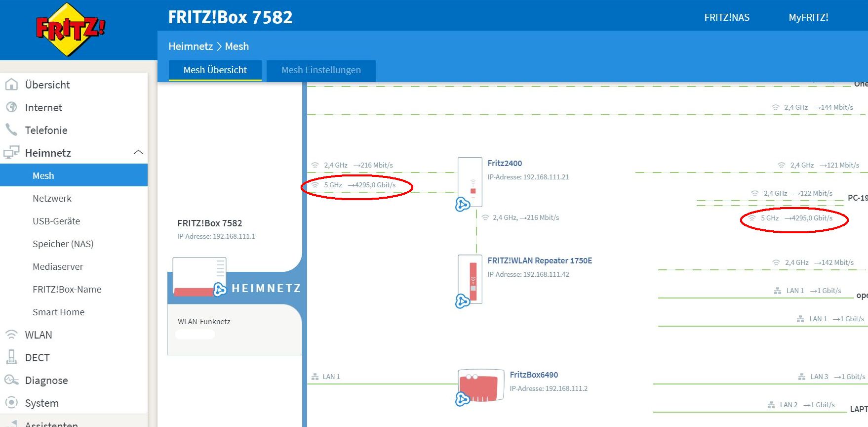Click the WLAN wifi icon in sidebar
This screenshot has height=427, width=868.
11,335
